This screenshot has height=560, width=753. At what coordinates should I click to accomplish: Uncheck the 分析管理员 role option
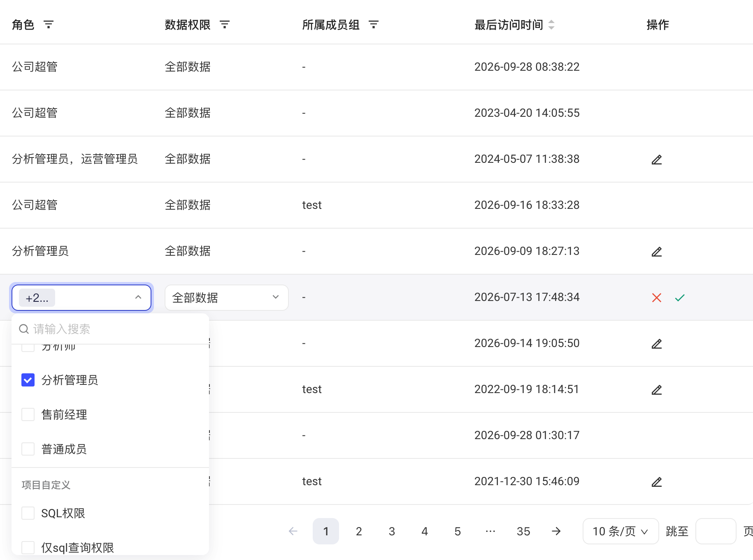tap(28, 380)
